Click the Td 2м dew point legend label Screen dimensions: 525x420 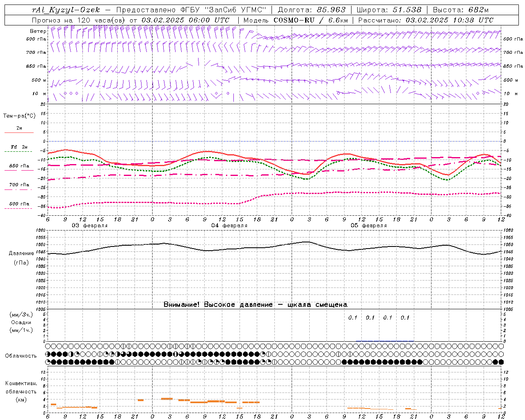click(x=19, y=147)
